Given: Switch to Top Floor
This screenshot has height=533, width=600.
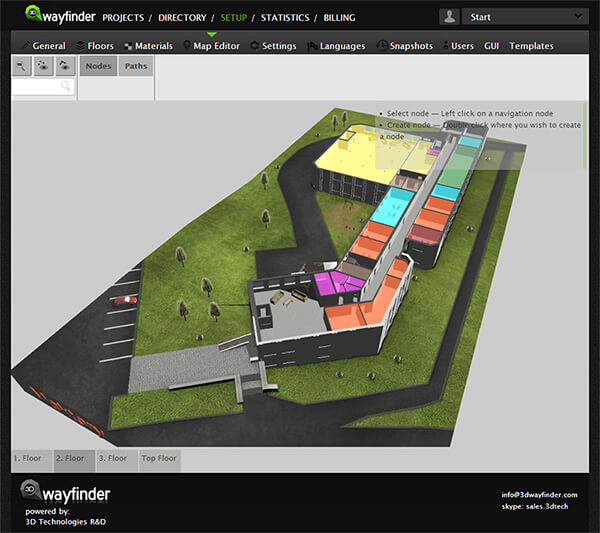Looking at the screenshot, I should point(160,460).
